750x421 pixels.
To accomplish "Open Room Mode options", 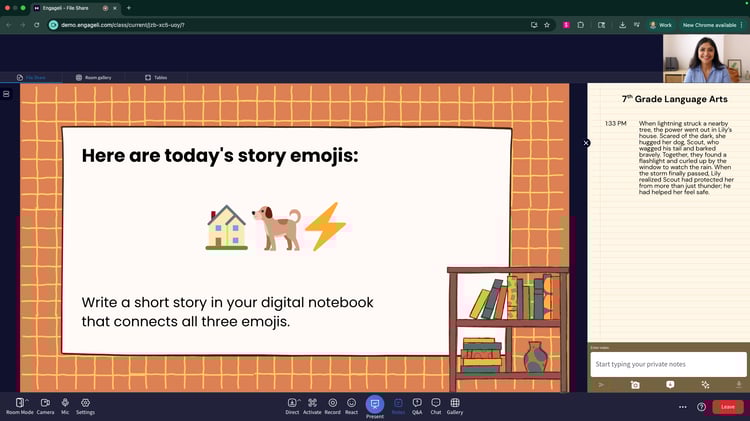I will 19,403.
